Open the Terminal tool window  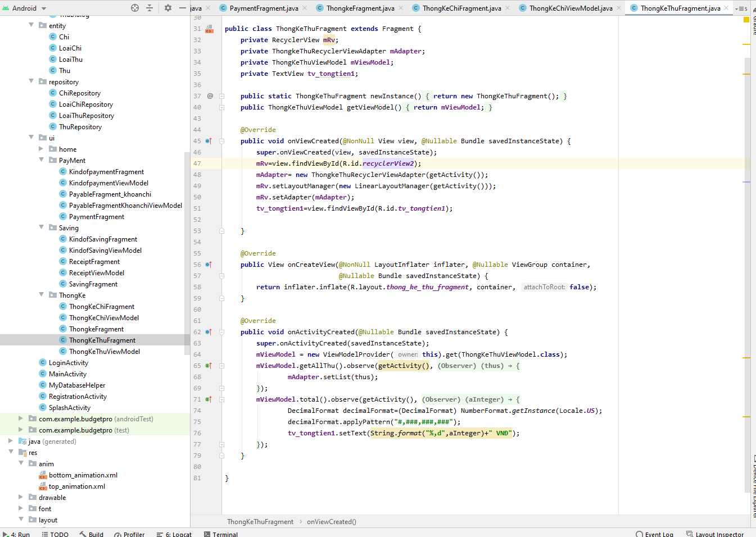(x=221, y=534)
